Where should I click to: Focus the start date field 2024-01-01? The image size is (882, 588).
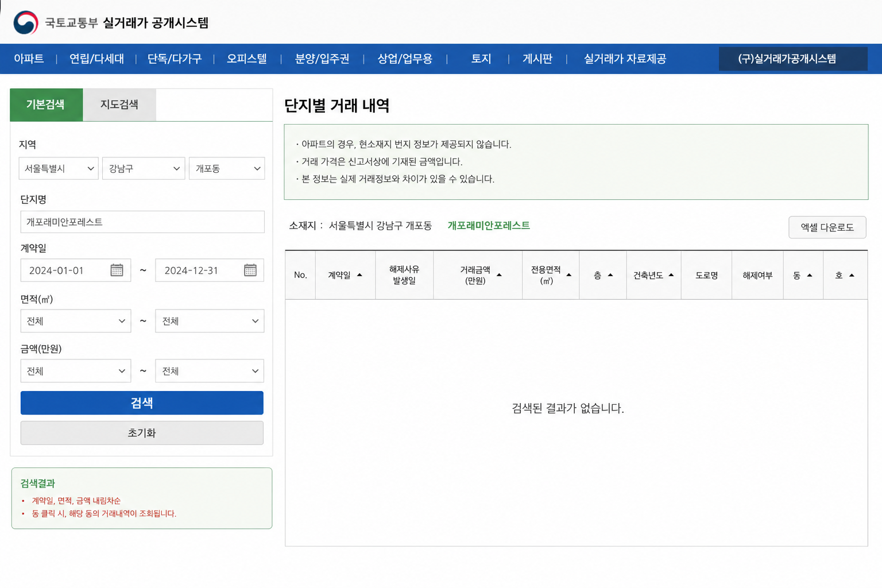[x=76, y=270]
